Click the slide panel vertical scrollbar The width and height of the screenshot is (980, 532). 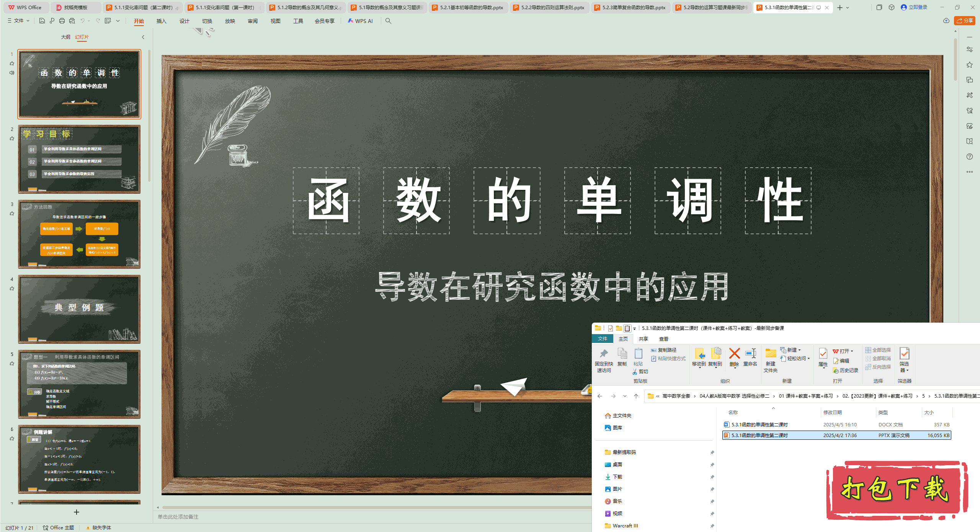pos(149,115)
